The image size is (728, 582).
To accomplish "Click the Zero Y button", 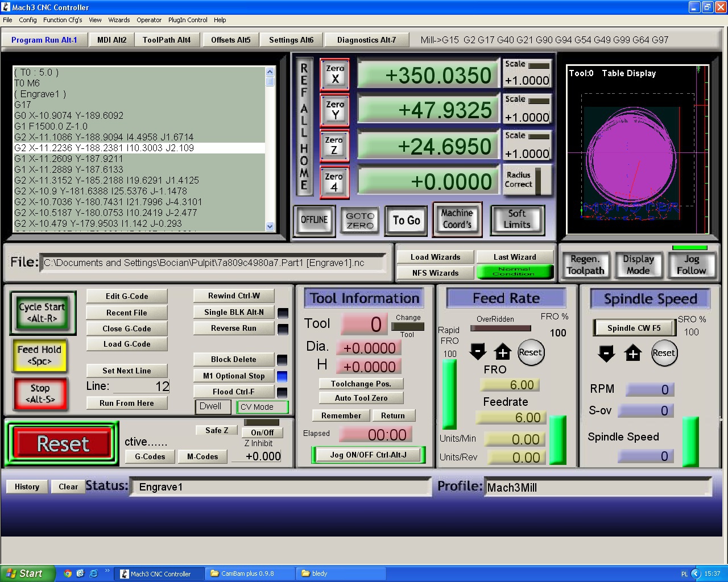I will click(335, 110).
